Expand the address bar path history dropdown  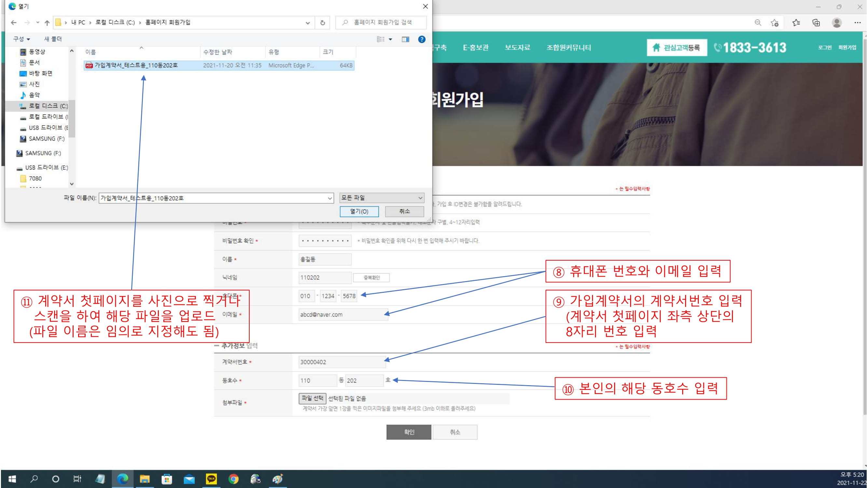308,22
